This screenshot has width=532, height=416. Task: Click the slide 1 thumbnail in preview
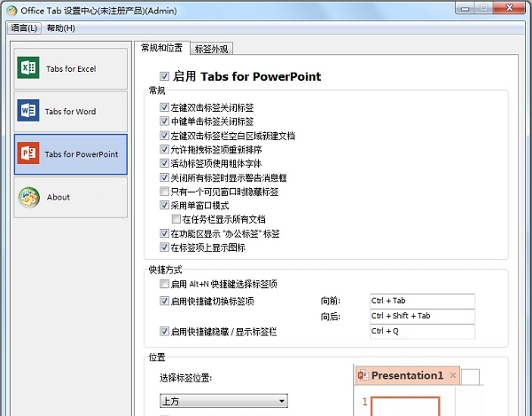(405, 406)
